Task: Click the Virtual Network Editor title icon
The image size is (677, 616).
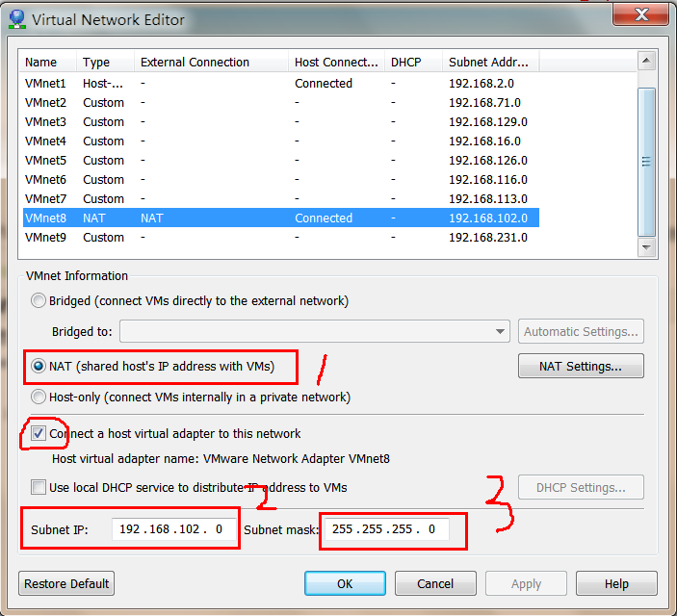Action: [x=16, y=18]
